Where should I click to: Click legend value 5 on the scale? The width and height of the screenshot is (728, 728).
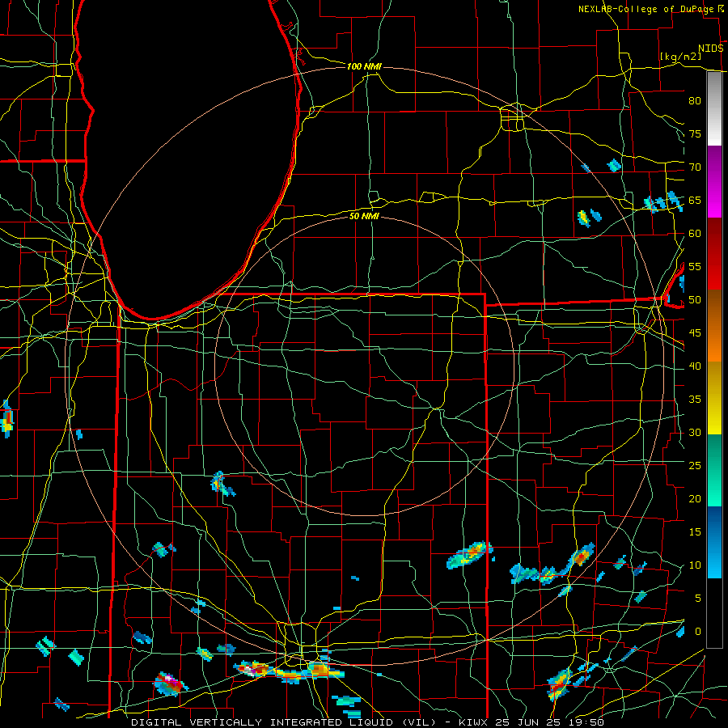pos(698,599)
